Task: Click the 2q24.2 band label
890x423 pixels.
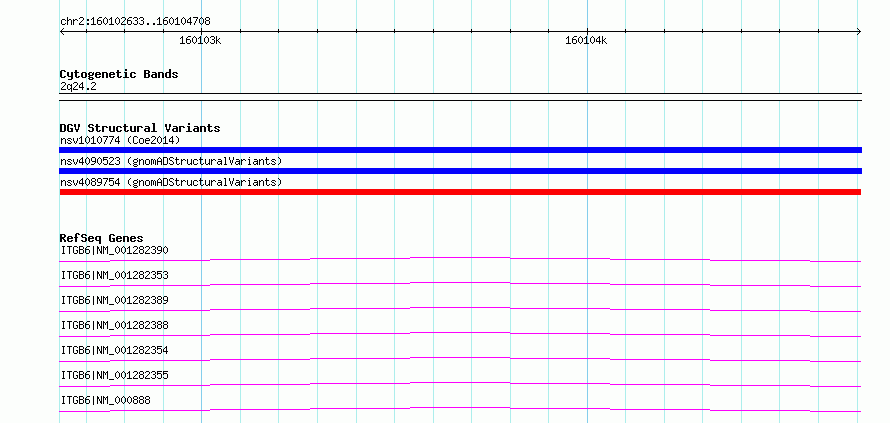Action: [78, 86]
